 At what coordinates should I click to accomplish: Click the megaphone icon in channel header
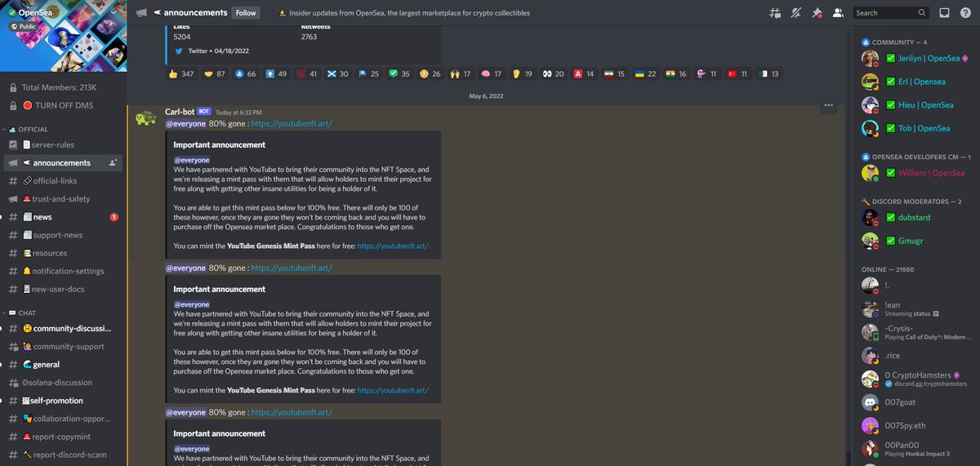(x=142, y=13)
